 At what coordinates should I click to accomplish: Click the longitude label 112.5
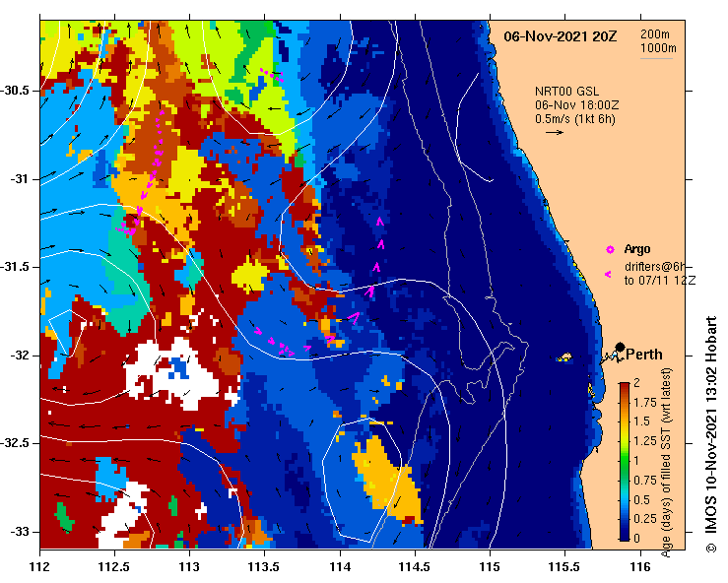114,567
